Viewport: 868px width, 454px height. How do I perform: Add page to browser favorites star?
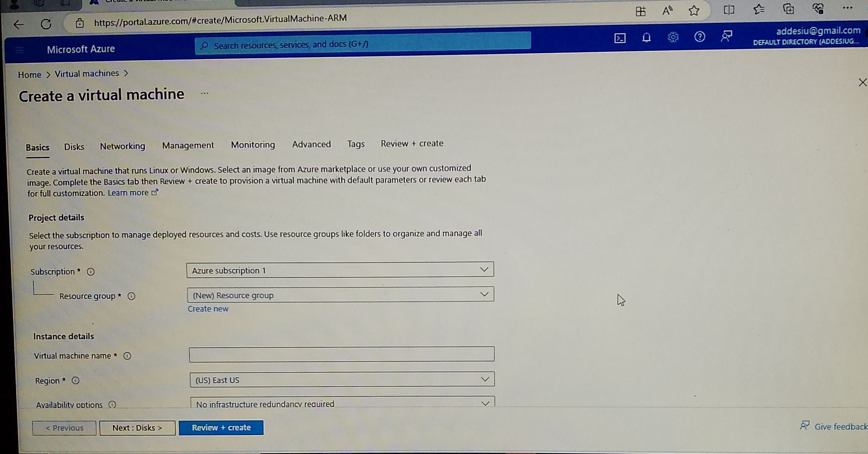tap(694, 11)
